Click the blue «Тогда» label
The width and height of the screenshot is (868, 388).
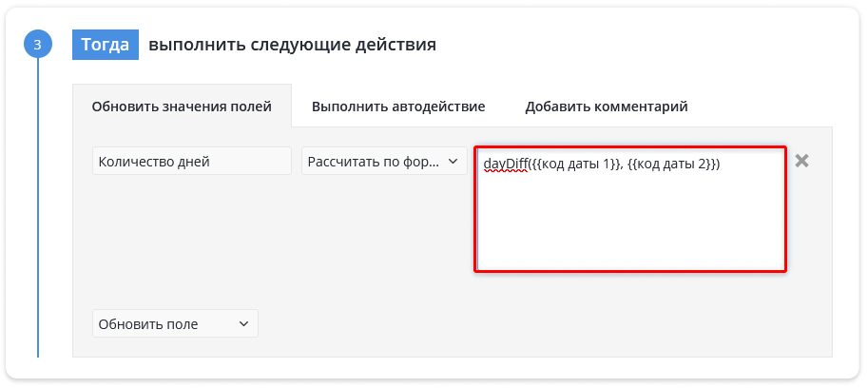[106, 45]
